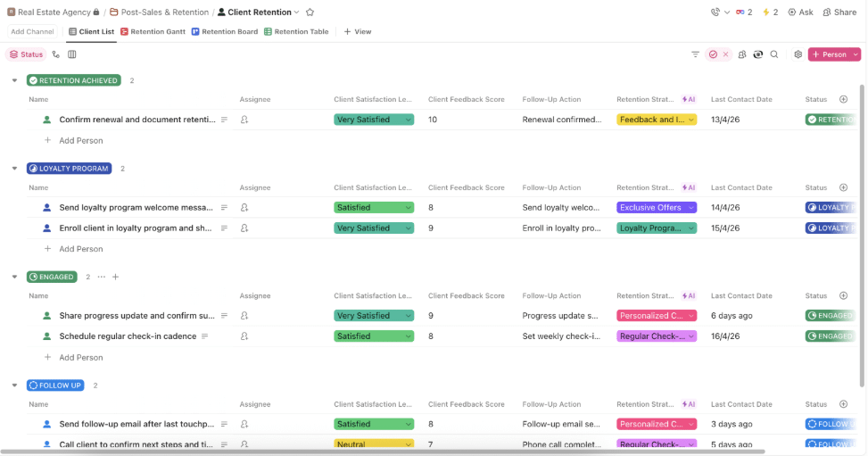The width and height of the screenshot is (868, 456).
Task: Open the columns layout icon
Action: 72,54
